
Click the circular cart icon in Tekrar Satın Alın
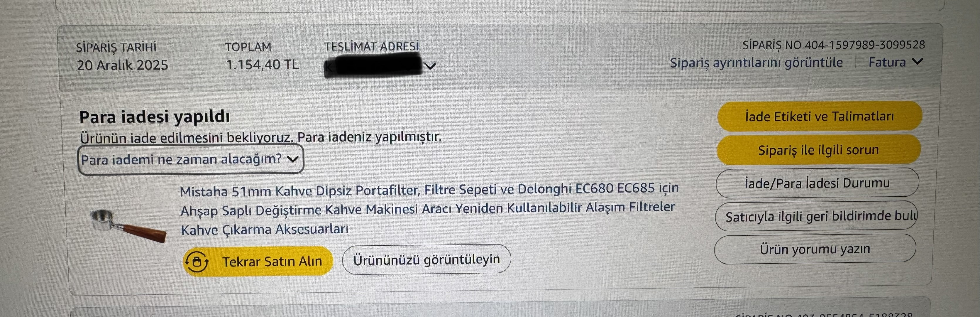click(196, 262)
